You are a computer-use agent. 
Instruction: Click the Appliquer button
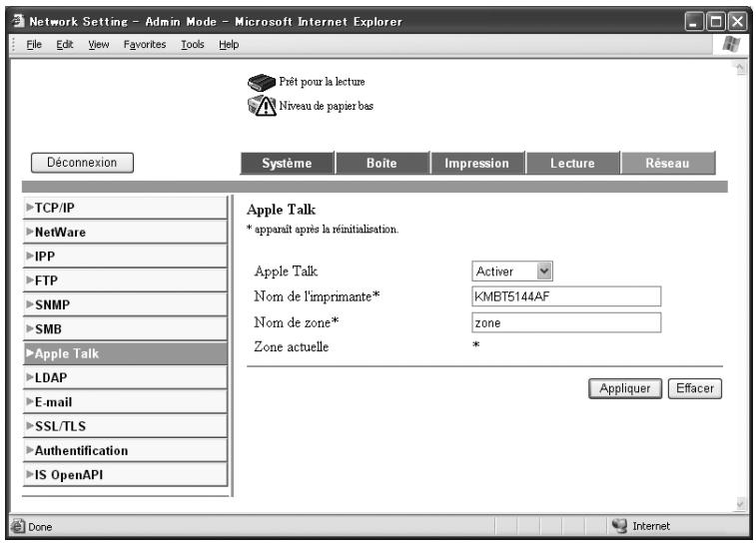625,388
